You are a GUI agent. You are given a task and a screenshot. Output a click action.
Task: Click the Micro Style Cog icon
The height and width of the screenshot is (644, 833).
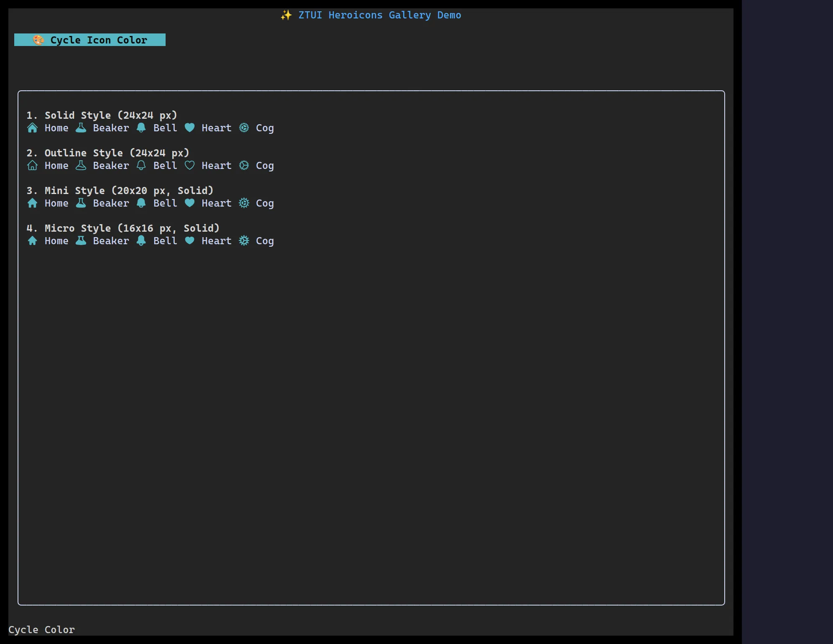click(244, 240)
